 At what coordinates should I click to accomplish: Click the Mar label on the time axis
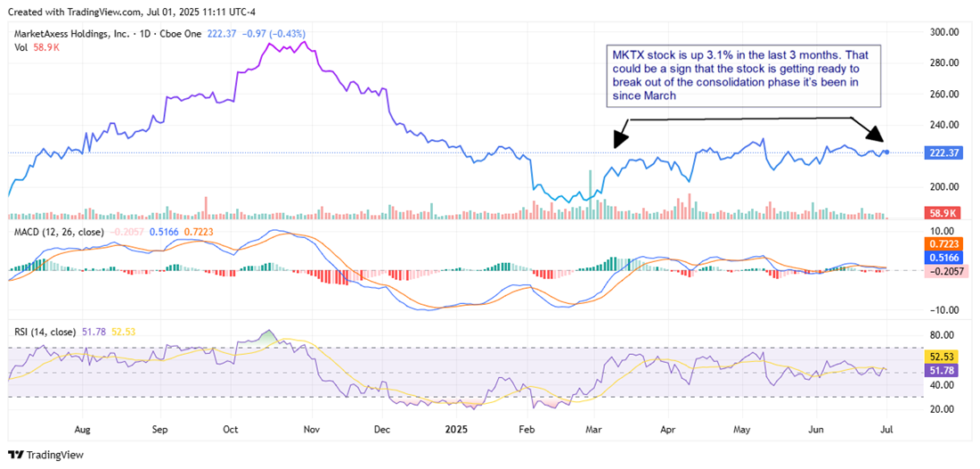595,431
